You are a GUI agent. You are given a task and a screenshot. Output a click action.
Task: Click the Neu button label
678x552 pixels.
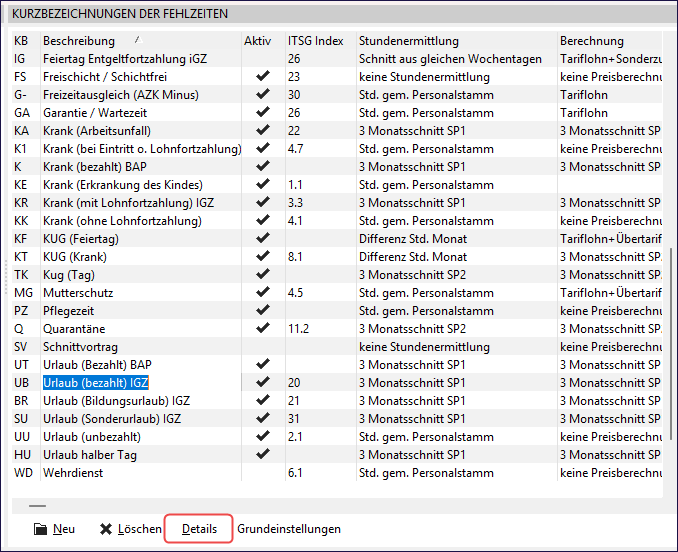(64, 529)
